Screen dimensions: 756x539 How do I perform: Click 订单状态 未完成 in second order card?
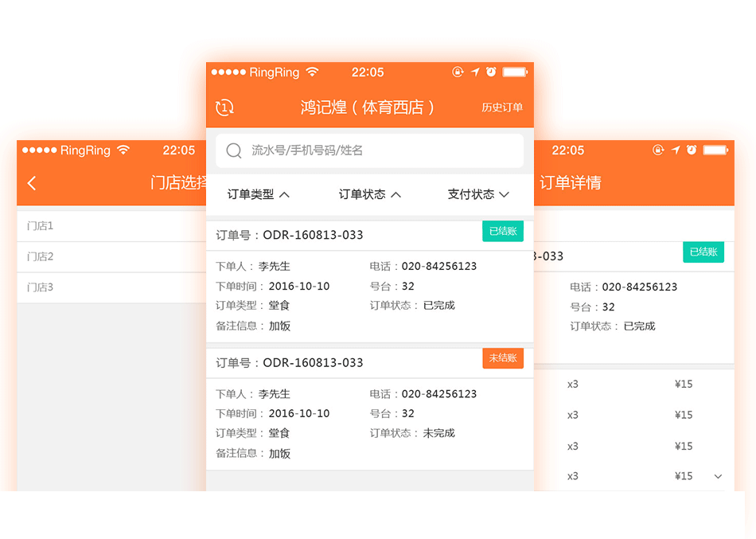coord(412,433)
